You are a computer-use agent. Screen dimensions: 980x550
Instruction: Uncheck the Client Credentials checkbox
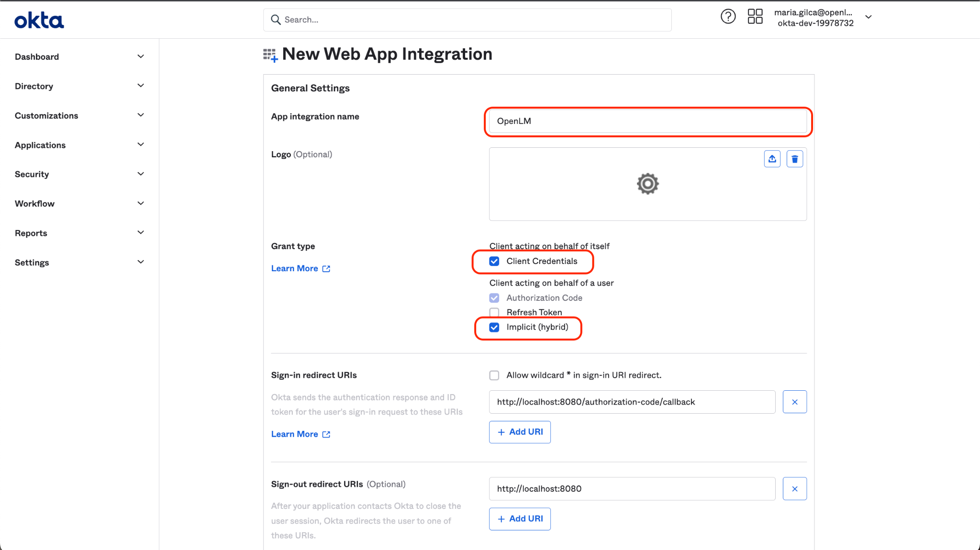tap(494, 261)
